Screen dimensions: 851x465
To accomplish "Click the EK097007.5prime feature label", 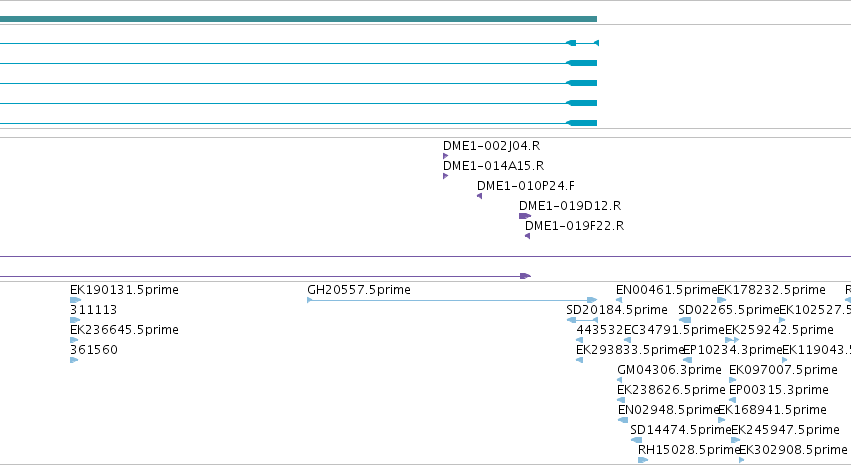I will [x=783, y=370].
